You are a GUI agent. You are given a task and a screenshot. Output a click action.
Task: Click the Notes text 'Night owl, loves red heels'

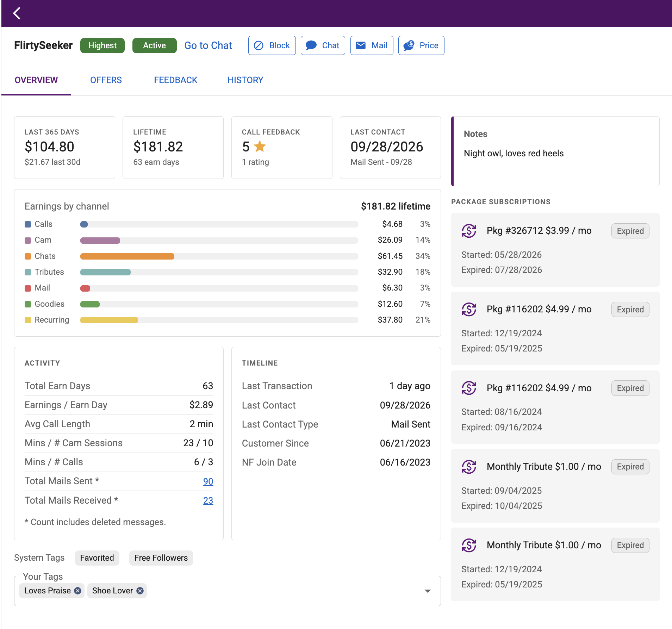514,153
